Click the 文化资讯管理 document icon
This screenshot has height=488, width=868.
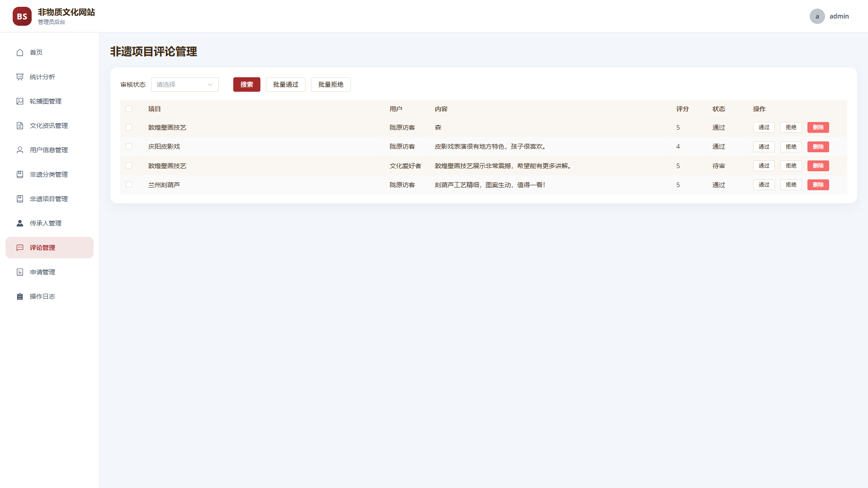(20, 126)
